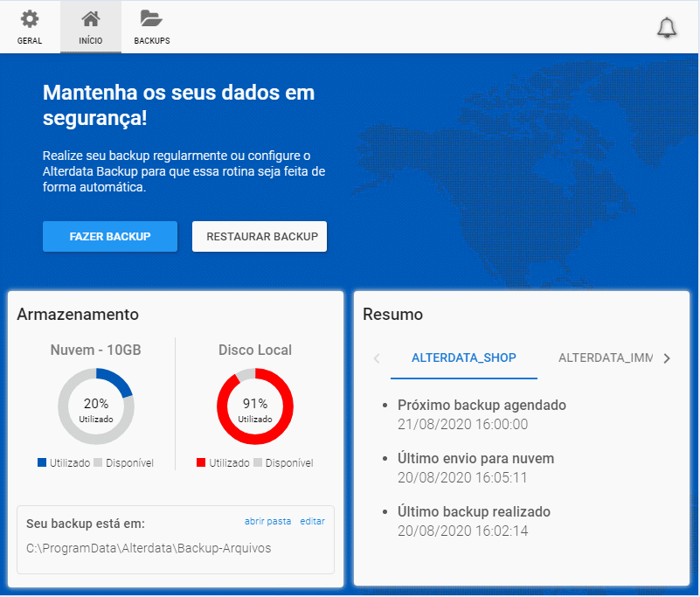Viewport: 700px width, 597px height.
Task: Click the 'Seu backup está em:' label
Action: [x=86, y=524]
